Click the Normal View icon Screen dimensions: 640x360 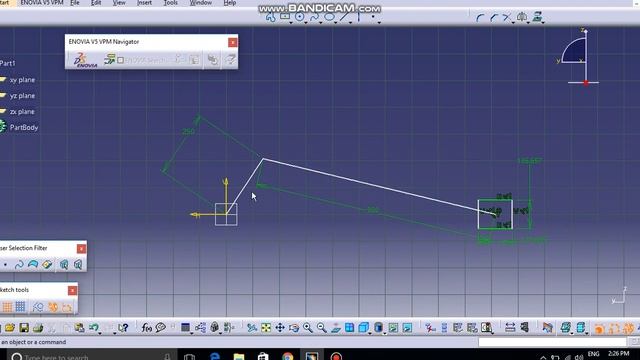coord(336,328)
